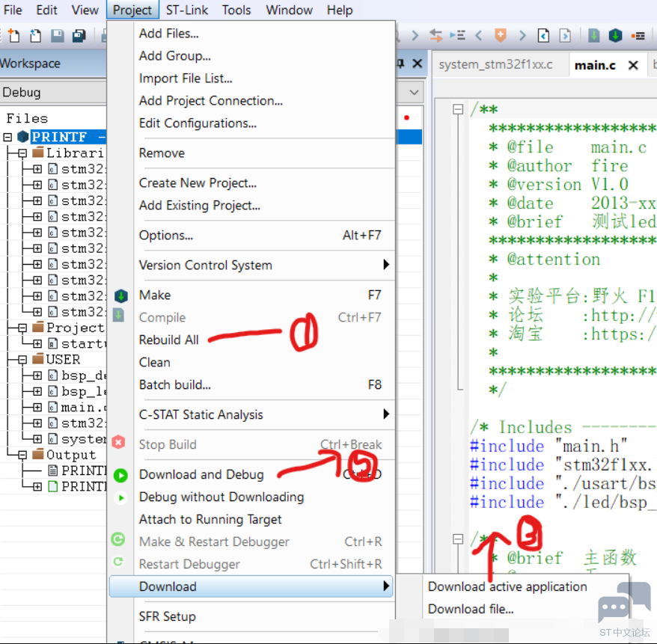Click the green Download and Debug play icon

120,475
